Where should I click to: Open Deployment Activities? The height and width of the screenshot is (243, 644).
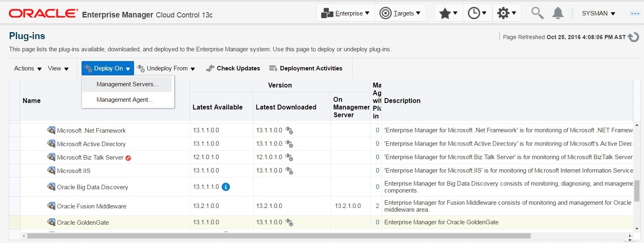coord(306,68)
